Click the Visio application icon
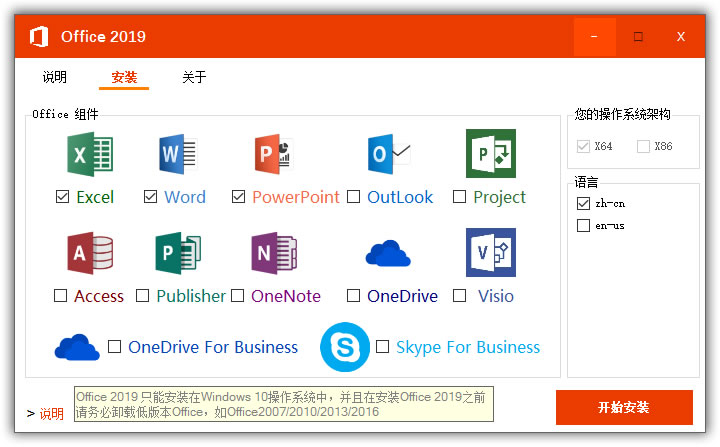 pos(491,252)
